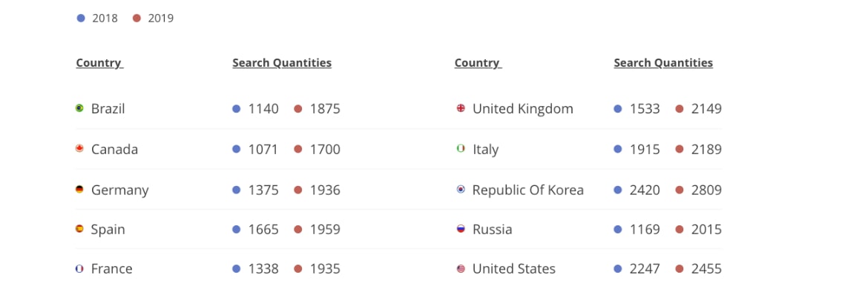Click the blue dot beside 1140
The image size is (868, 292).
237,109
